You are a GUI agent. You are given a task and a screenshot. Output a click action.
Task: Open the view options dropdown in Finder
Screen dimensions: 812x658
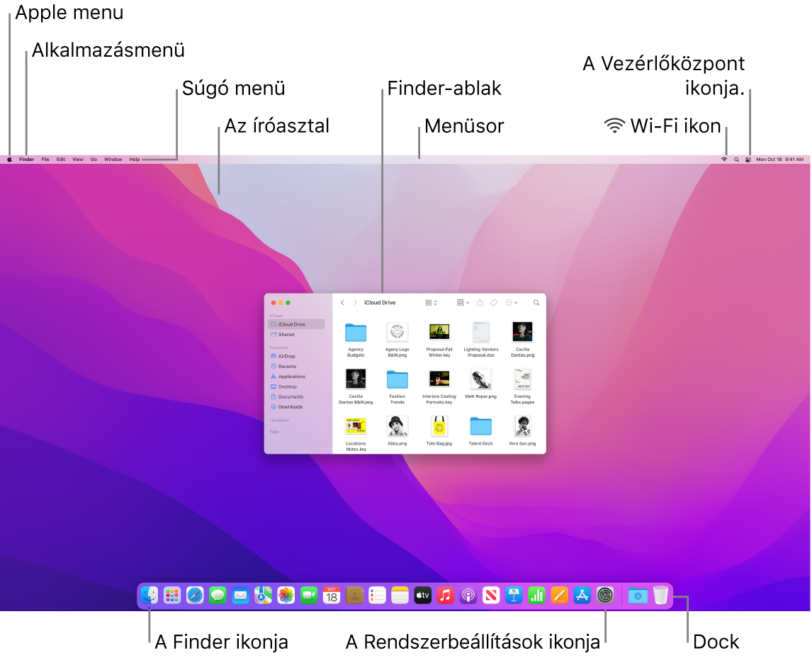[430, 303]
